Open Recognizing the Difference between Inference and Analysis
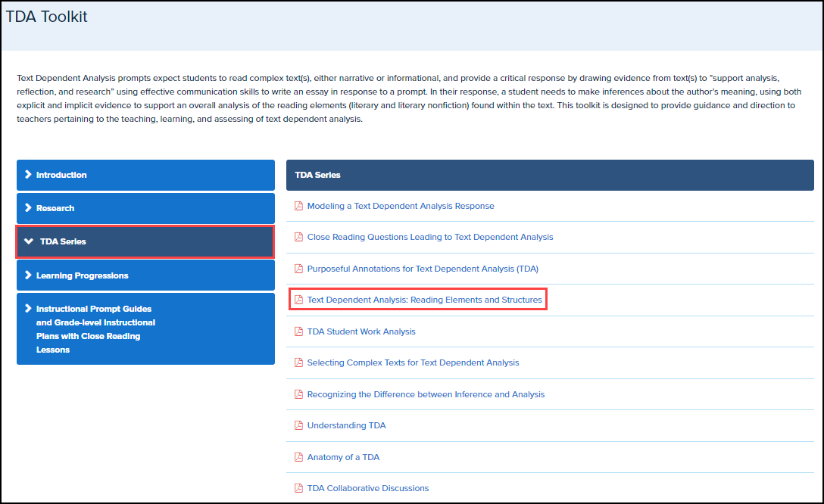The height and width of the screenshot is (504, 824). pos(426,394)
